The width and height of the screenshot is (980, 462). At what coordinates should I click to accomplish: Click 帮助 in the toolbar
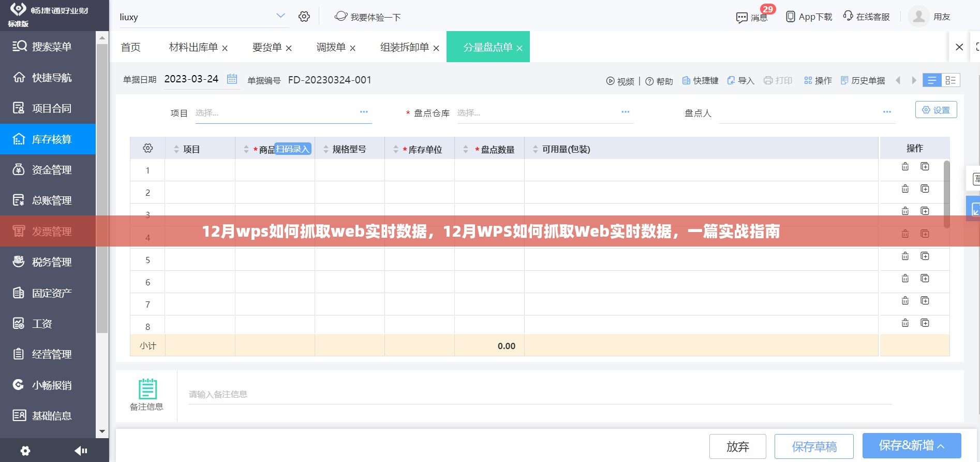pos(659,81)
